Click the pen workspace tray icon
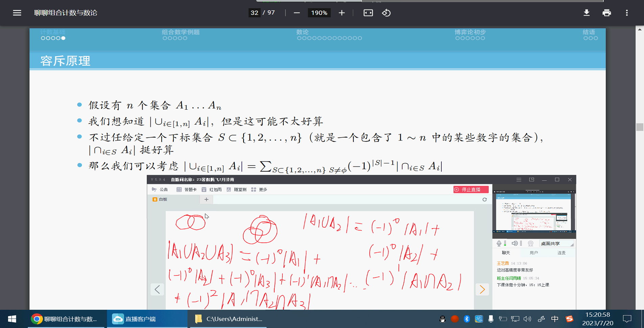The height and width of the screenshot is (328, 644). (x=541, y=319)
